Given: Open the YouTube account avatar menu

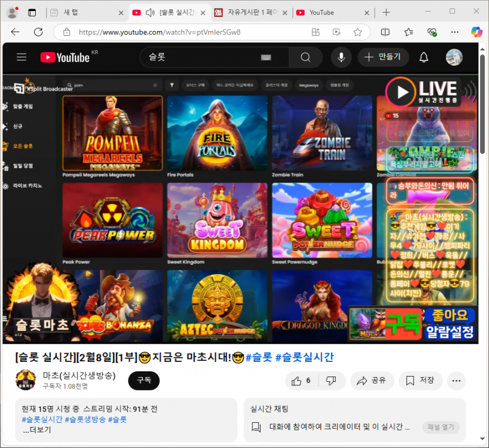Looking at the screenshot, I should coord(454,57).
